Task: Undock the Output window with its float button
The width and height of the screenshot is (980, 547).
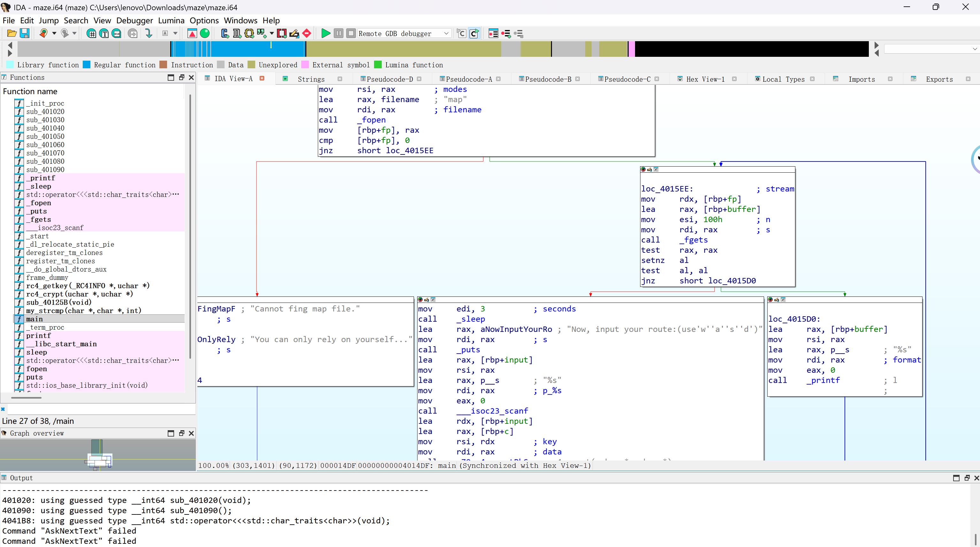Action: pyautogui.click(x=967, y=477)
